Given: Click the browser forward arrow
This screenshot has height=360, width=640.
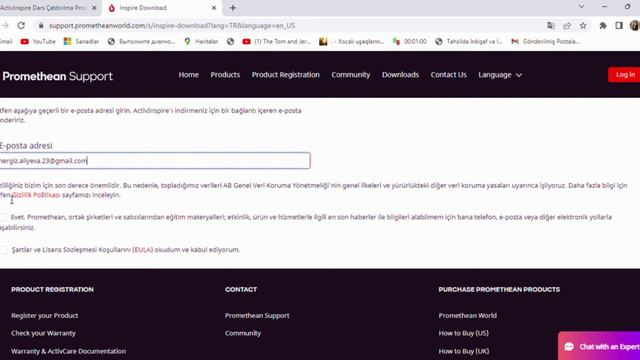Looking at the screenshot, I should point(5,26).
